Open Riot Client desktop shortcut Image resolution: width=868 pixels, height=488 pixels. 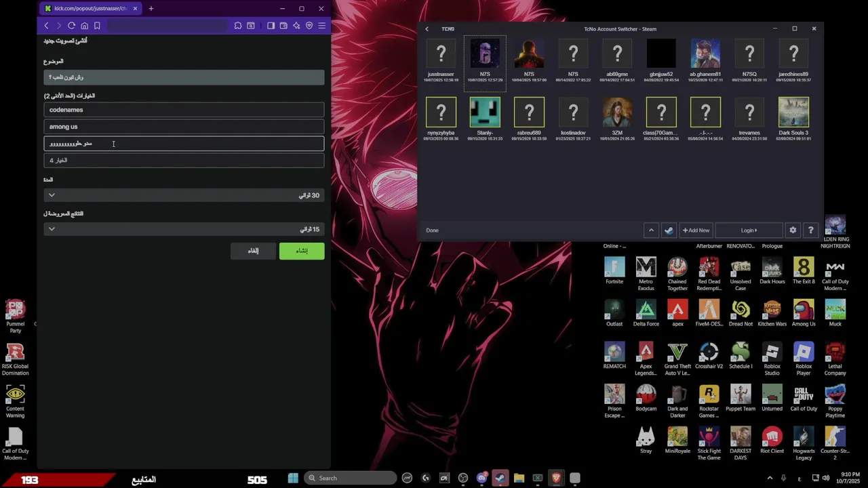[x=772, y=441]
